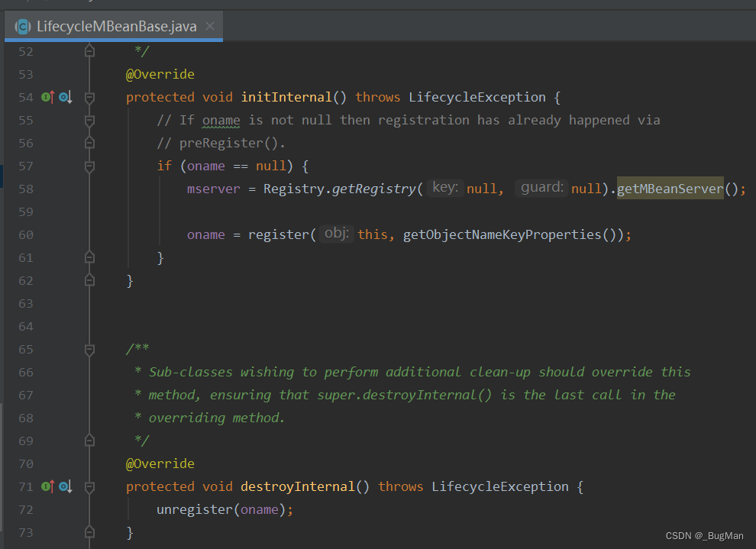Click the preRegister() comment on line 56

tap(221, 143)
